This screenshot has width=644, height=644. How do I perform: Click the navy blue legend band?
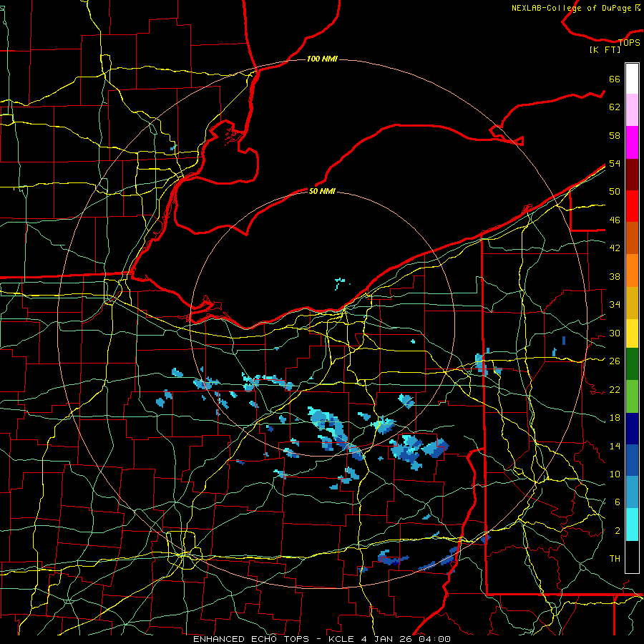pos(632,429)
